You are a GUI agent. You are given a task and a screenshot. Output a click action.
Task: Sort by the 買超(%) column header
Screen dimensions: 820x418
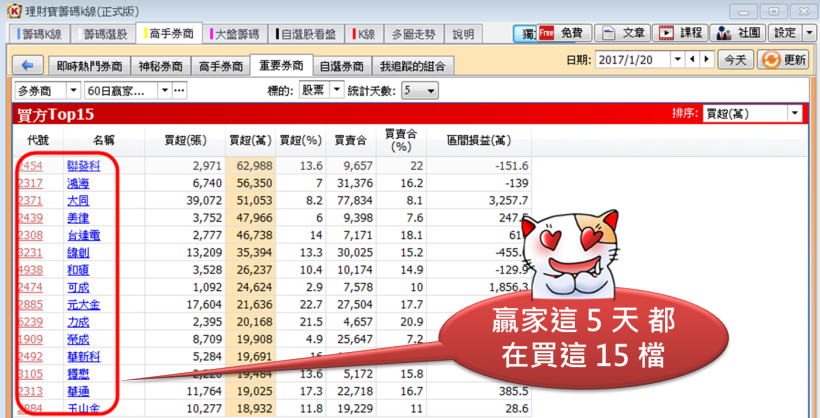[300, 140]
